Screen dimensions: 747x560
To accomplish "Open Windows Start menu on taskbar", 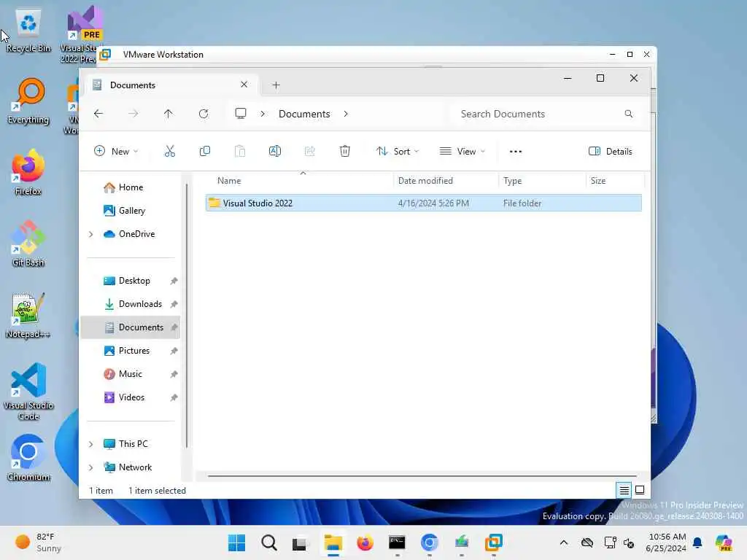I will point(237,542).
